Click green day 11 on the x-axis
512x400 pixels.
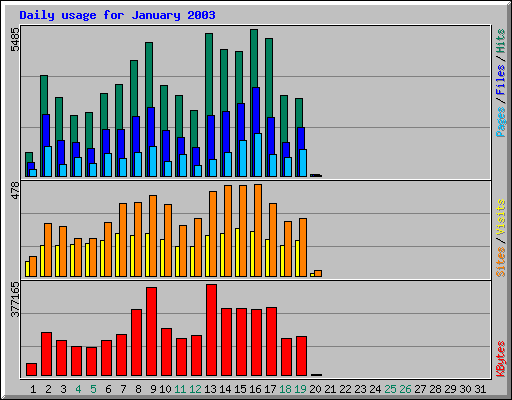tap(180, 389)
